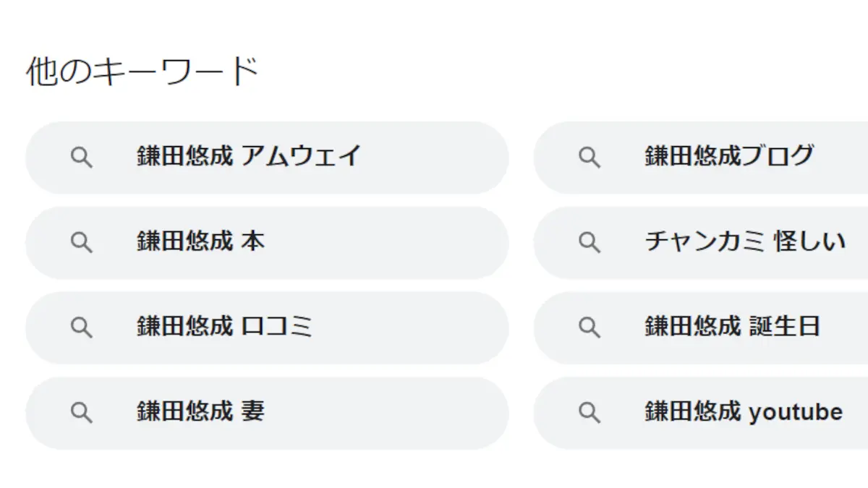
Task: Click search icon beside 鎌田悠成 youtube
Action: [x=590, y=413]
